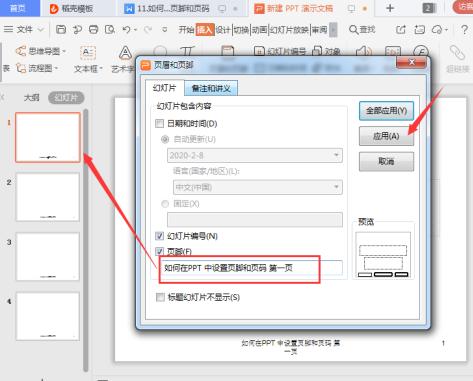Screen dimensions: 473x381
Task: Click the Print icon in quick toolbar
Action: pos(94,30)
